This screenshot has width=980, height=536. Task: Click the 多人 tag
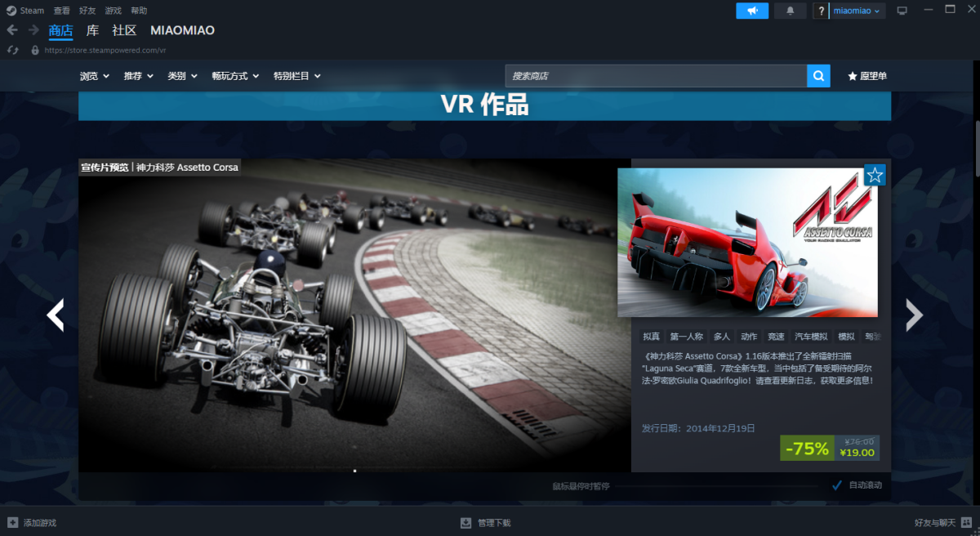(x=721, y=336)
